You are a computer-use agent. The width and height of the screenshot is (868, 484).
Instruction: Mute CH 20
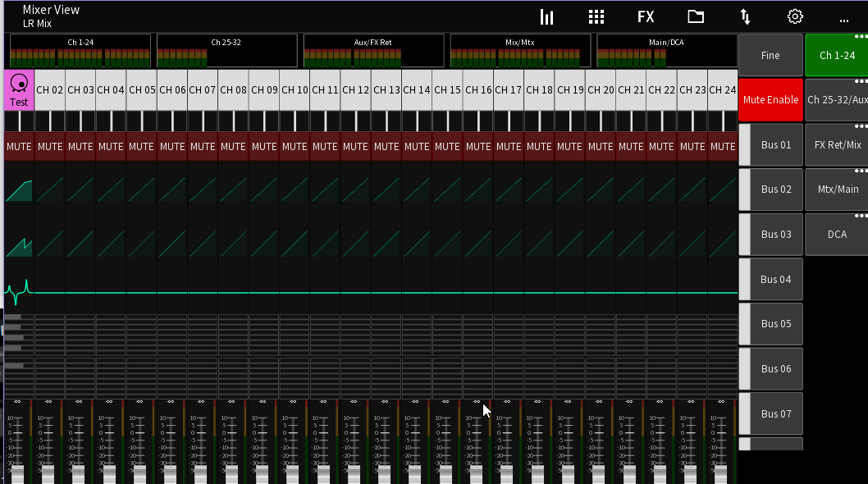pos(601,146)
